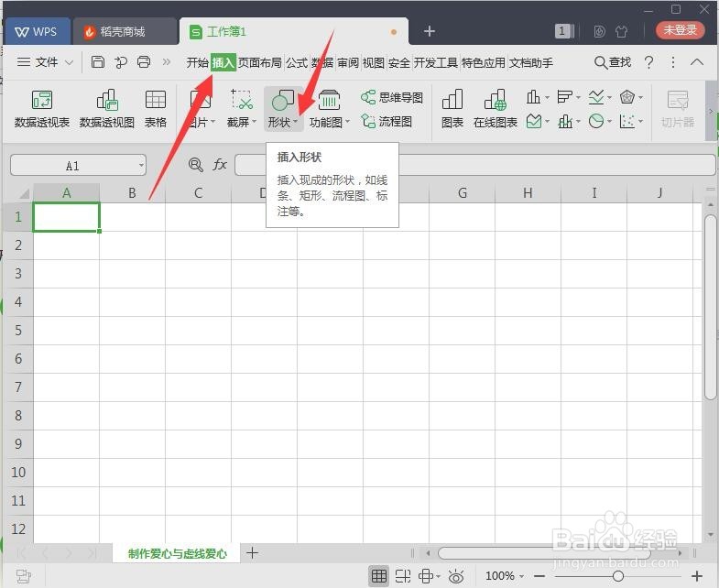The height and width of the screenshot is (588, 719).
Task: Toggle the eye protection mode icon
Action: tap(456, 576)
